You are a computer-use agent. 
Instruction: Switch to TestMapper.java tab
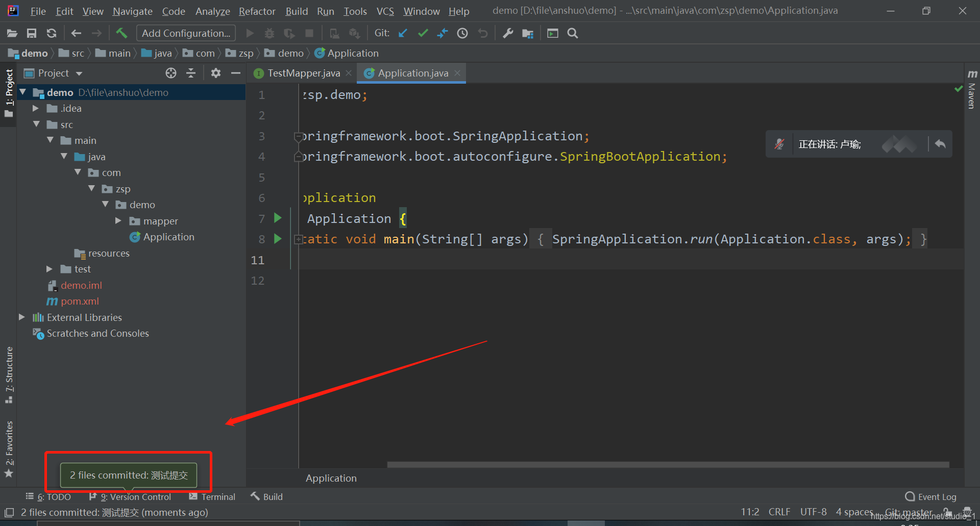tap(304, 73)
